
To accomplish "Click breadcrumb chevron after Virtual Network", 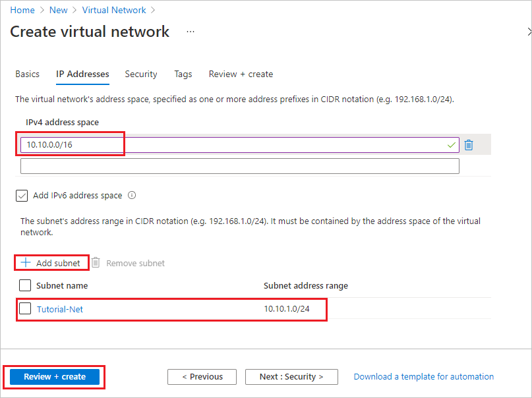I will [153, 10].
